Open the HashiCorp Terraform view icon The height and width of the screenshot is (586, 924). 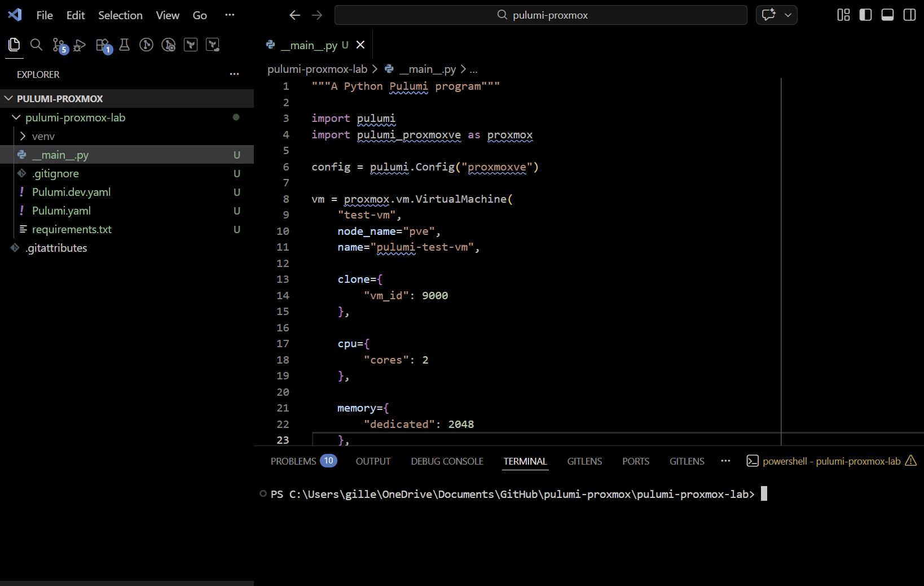coord(191,45)
